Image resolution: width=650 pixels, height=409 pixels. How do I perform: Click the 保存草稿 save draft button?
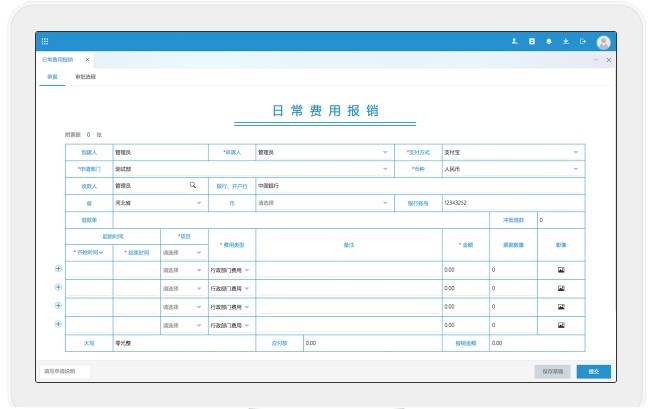click(x=553, y=371)
